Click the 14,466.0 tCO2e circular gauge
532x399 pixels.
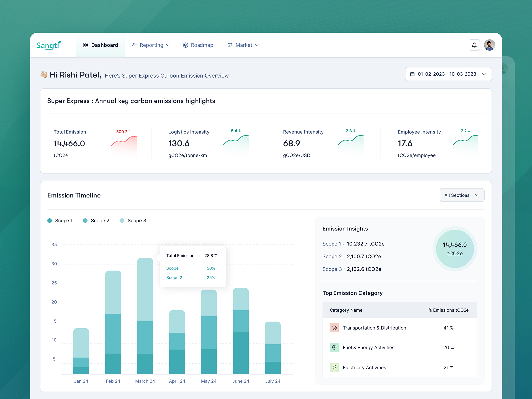(455, 249)
